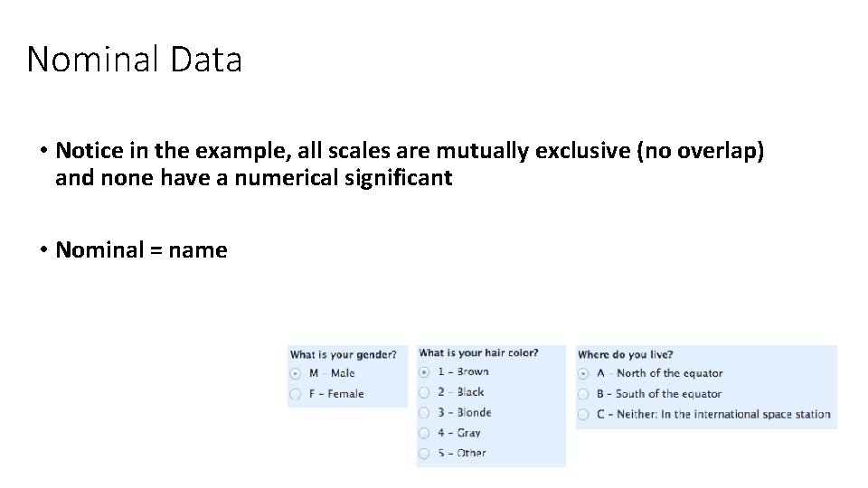Click the 'Nominal Data' slide title
Viewport: 868px width, 488px height.
point(135,60)
